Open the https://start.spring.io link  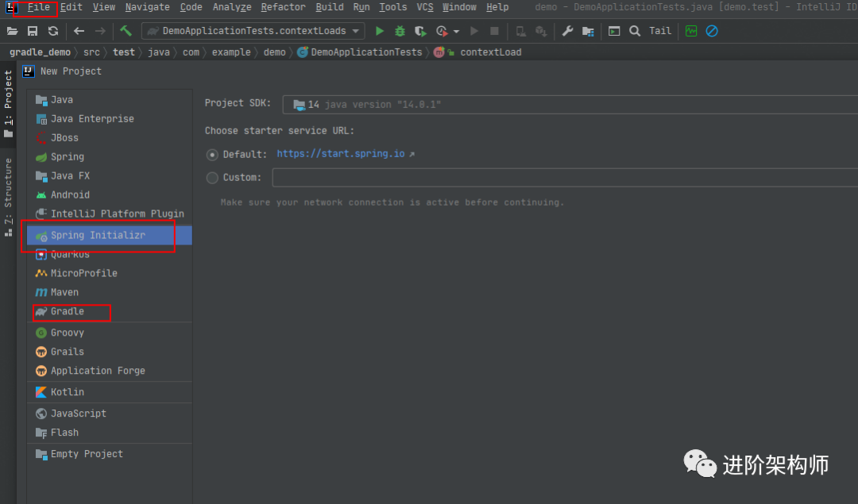click(340, 154)
